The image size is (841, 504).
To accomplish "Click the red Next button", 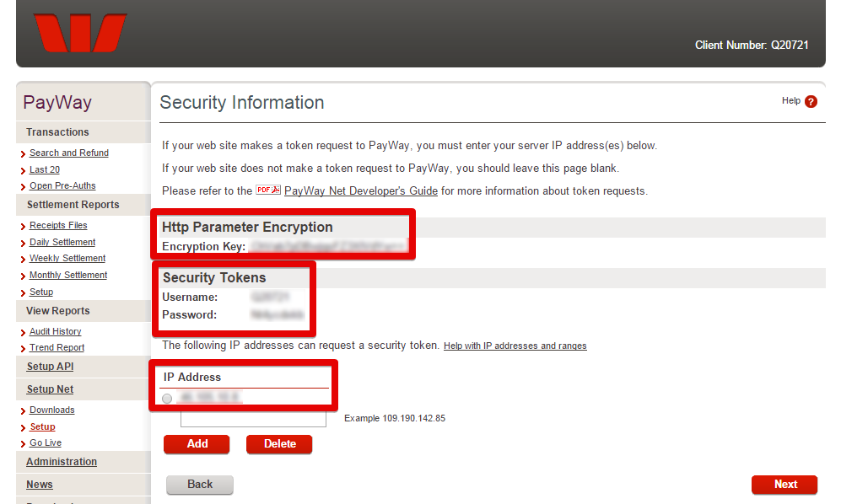I will [784, 484].
